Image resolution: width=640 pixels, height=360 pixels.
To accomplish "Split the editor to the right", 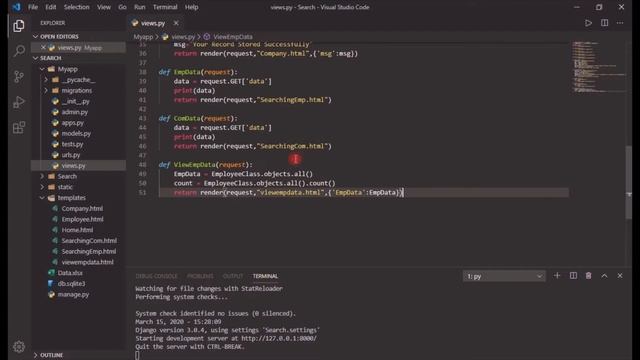I will coord(604,23).
